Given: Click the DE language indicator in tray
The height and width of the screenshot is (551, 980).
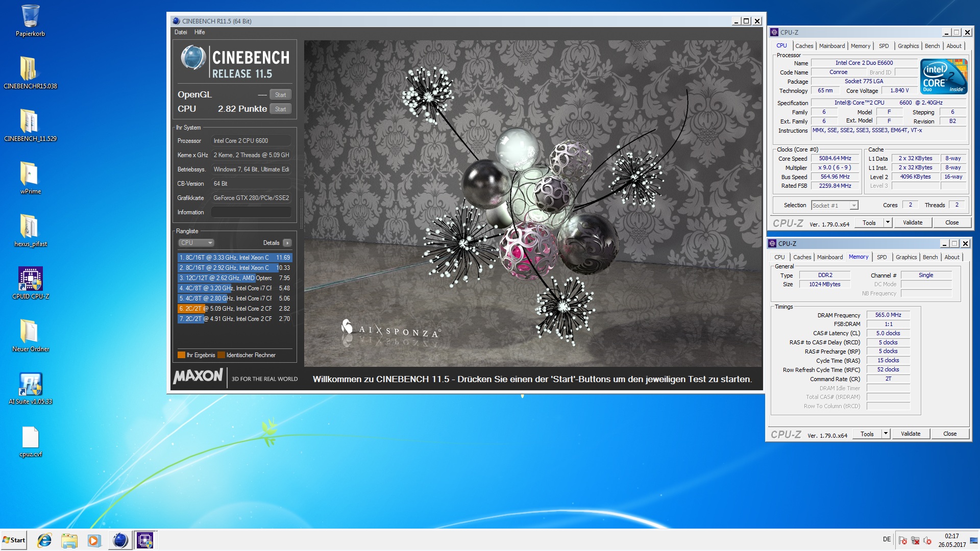Looking at the screenshot, I should pyautogui.click(x=887, y=539).
